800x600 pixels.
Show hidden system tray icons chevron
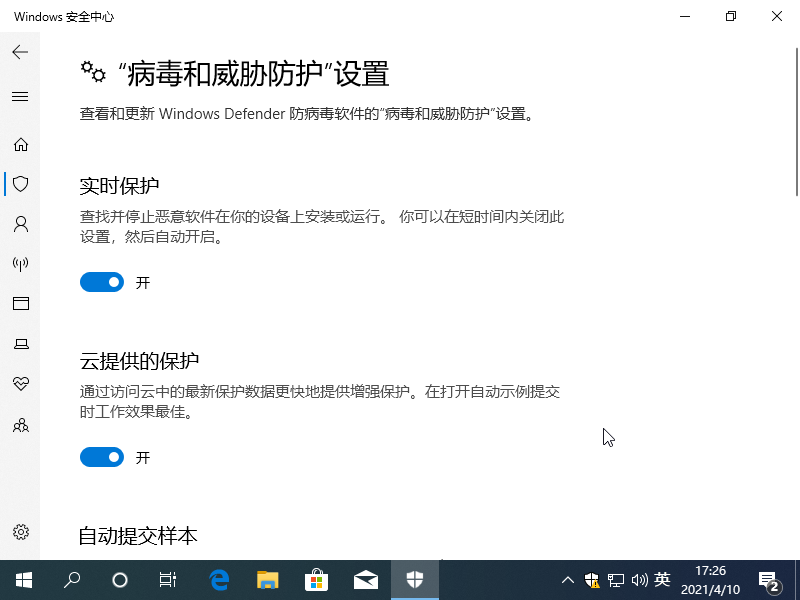click(x=568, y=580)
